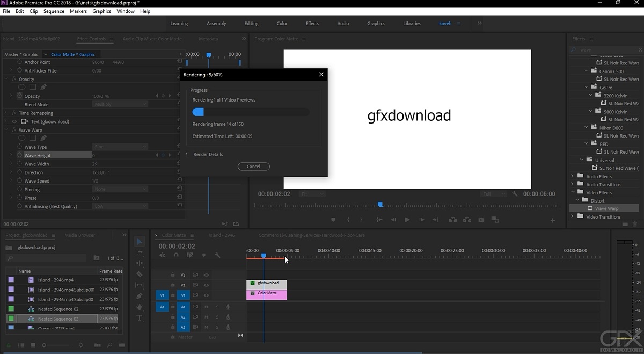Toggle lock on the V2 track
Screen dimensions: 644x354
[173, 285]
